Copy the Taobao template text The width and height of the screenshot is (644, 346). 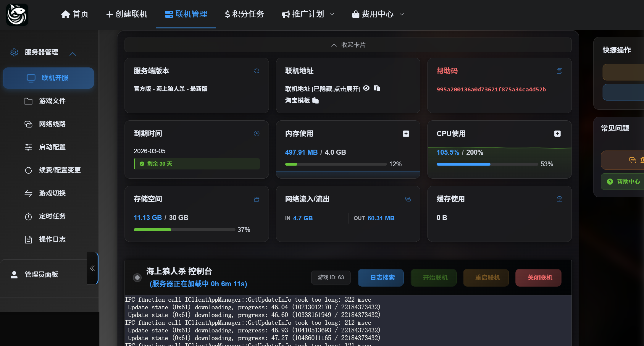[316, 101]
